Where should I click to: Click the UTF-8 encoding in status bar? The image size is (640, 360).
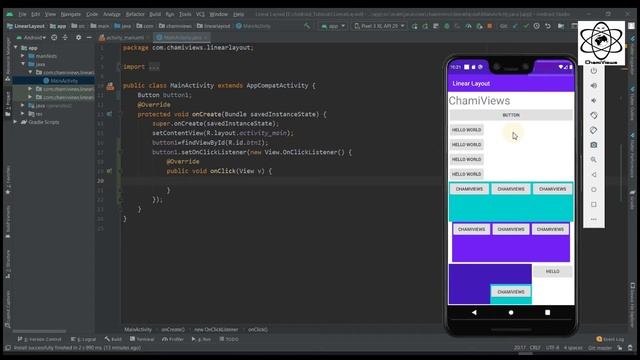point(552,348)
